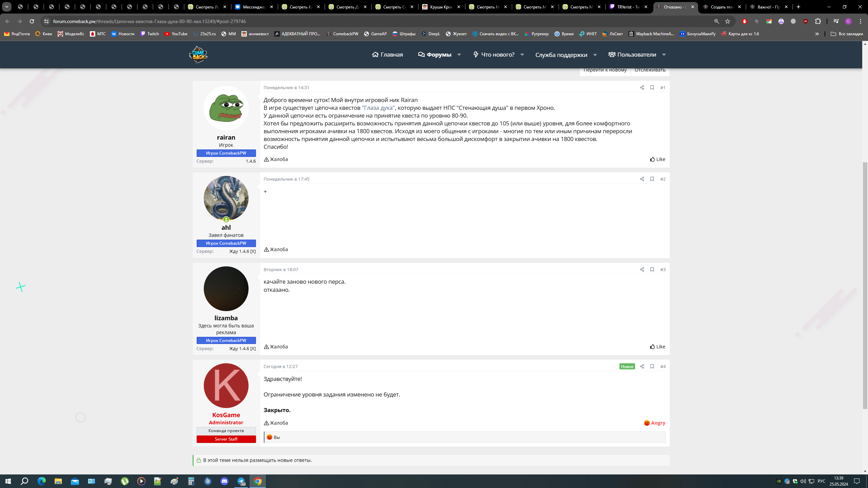Like the first post by rairan
The width and height of the screenshot is (868, 488).
pyautogui.click(x=657, y=159)
